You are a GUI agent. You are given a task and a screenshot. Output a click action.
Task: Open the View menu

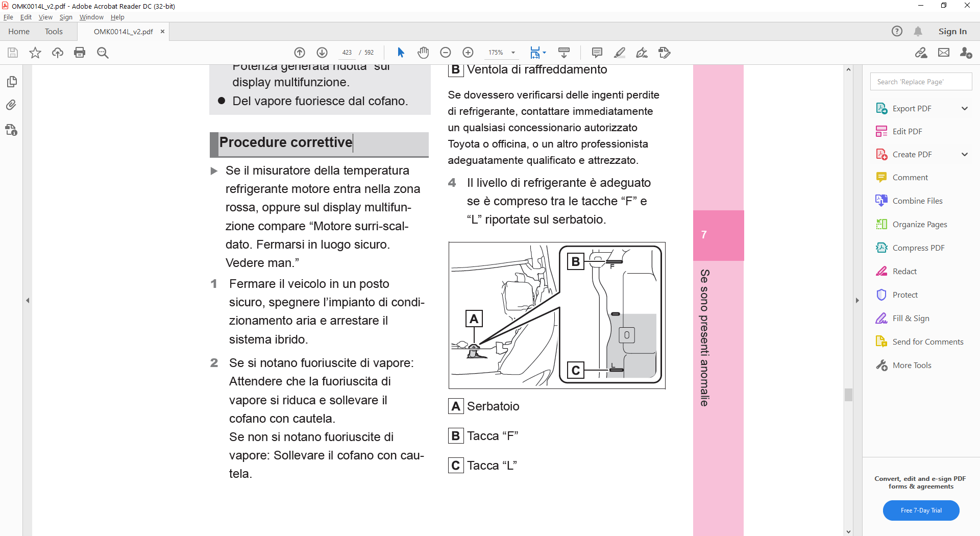tap(45, 17)
